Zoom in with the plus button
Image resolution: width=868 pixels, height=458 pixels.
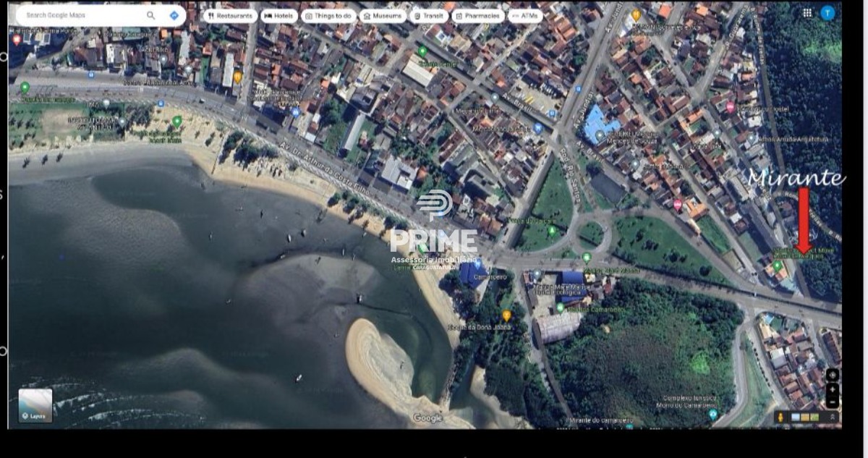[x=833, y=389]
